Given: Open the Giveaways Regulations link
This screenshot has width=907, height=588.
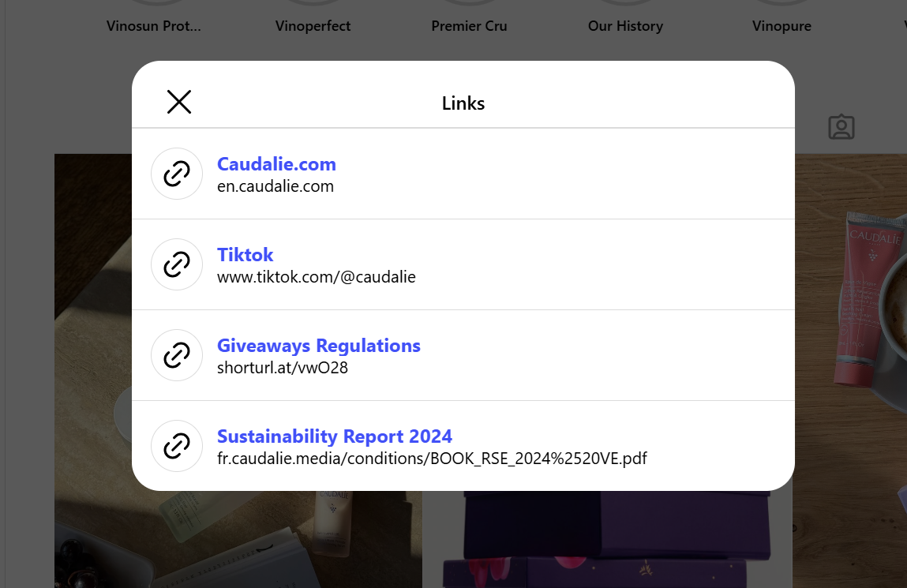Looking at the screenshot, I should click(318, 346).
